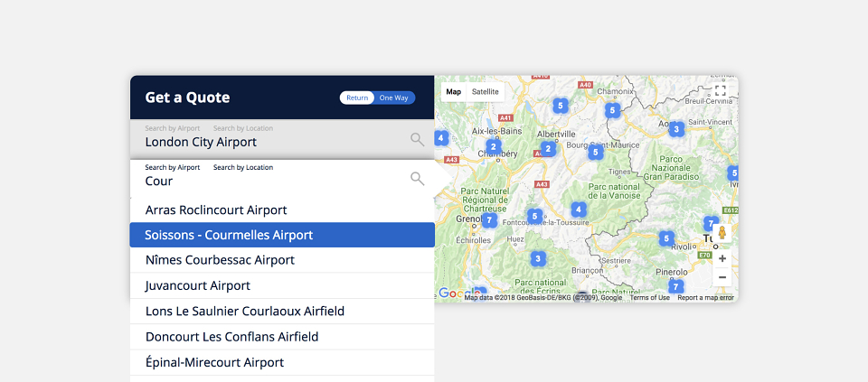Viewport: 868px width, 382px height.
Task: Toggle fullscreen map view
Action: pos(720,91)
